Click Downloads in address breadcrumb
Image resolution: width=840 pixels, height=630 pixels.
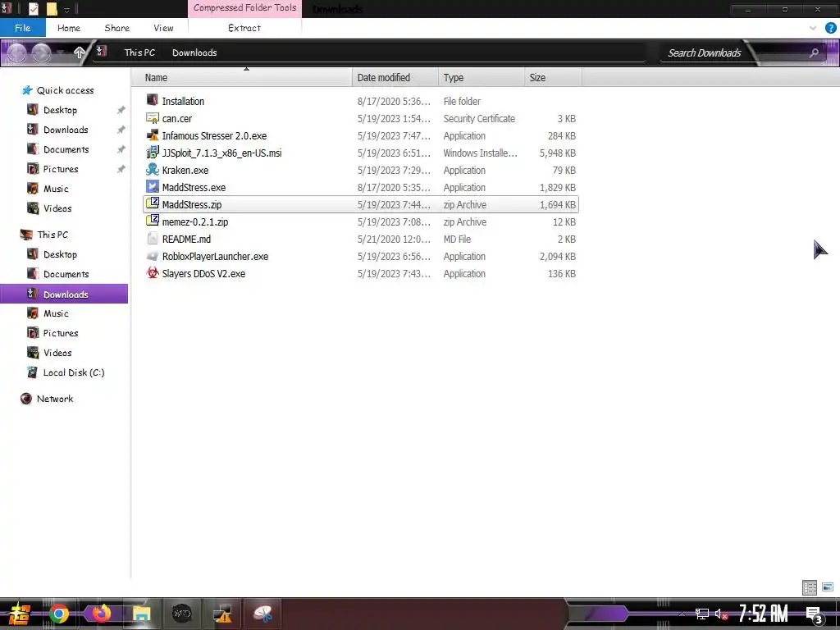click(x=194, y=52)
